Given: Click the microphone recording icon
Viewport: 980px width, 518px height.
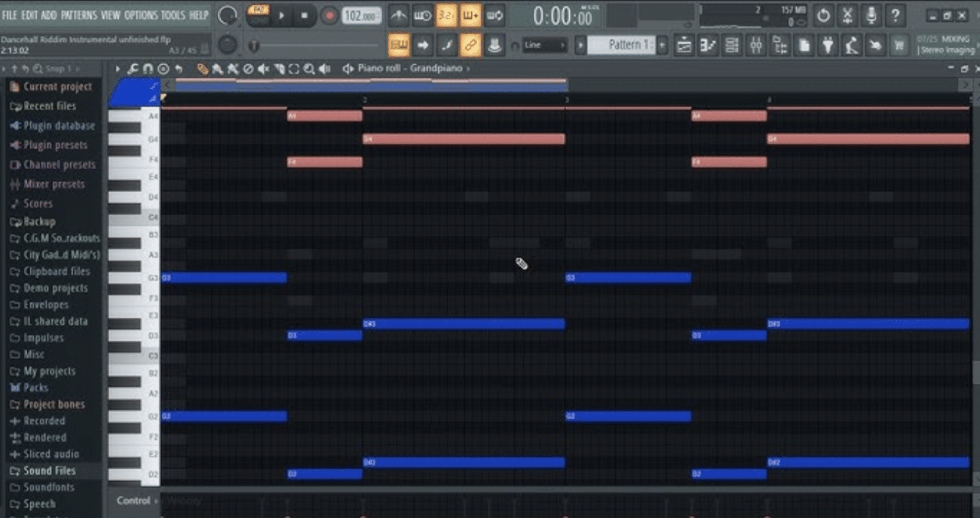Looking at the screenshot, I should coord(871,15).
